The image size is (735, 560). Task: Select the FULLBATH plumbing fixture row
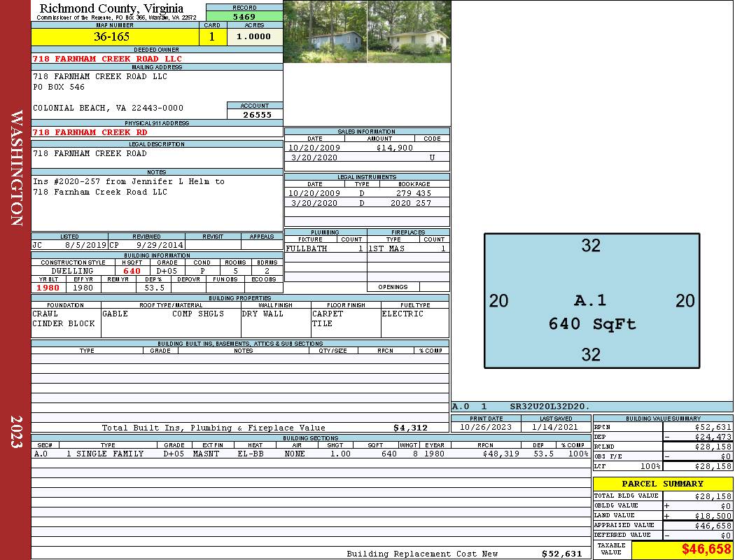pyautogui.click(x=325, y=248)
